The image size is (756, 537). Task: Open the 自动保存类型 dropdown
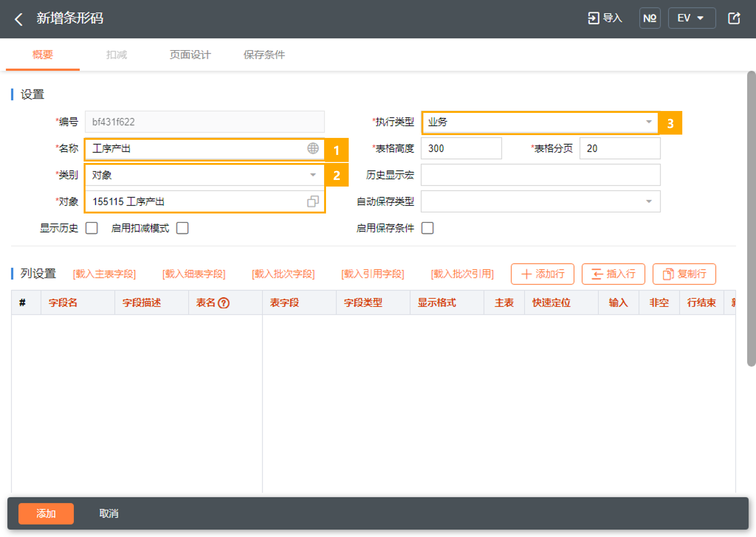(541, 202)
